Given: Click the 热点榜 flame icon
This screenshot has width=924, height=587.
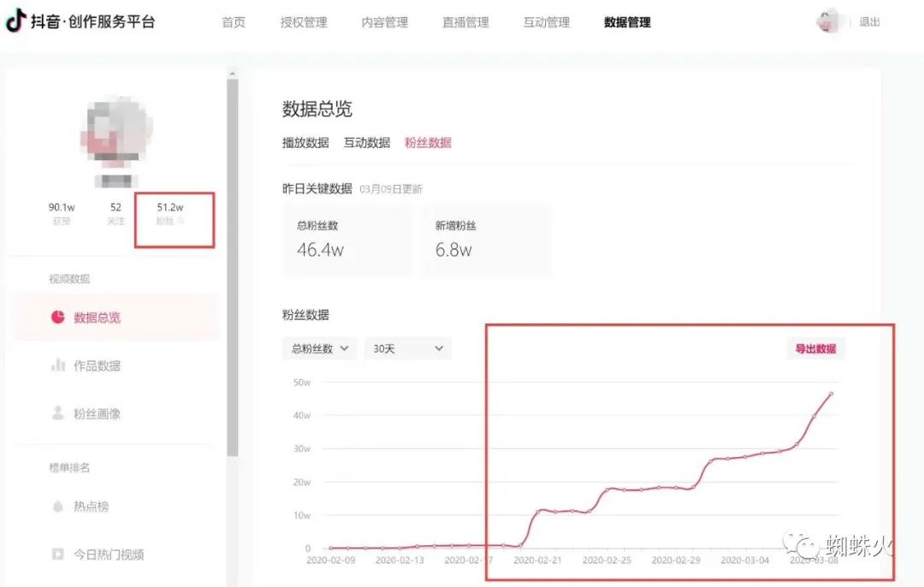Looking at the screenshot, I should [58, 507].
